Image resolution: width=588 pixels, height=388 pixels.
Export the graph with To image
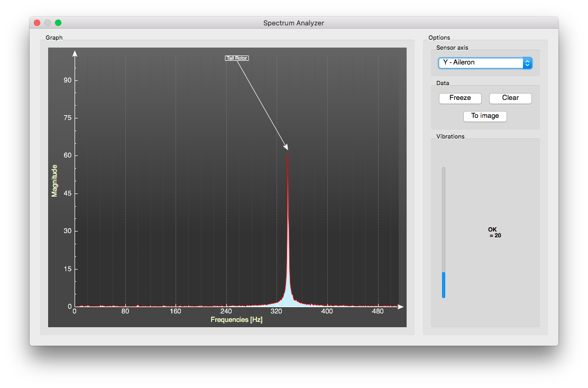coord(485,116)
